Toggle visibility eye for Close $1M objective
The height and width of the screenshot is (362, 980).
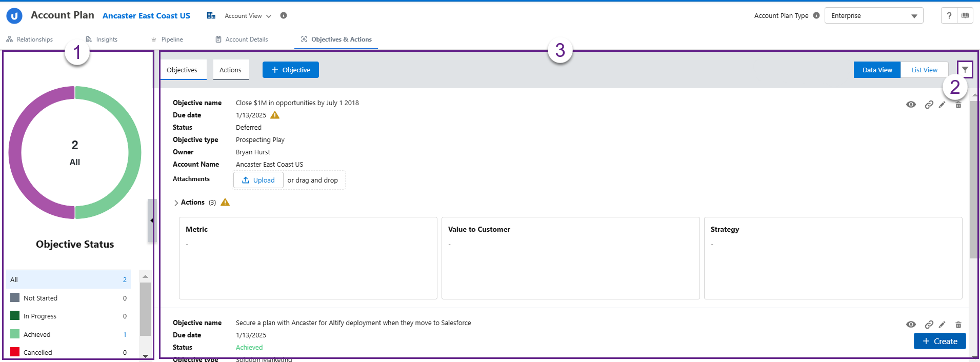click(911, 105)
